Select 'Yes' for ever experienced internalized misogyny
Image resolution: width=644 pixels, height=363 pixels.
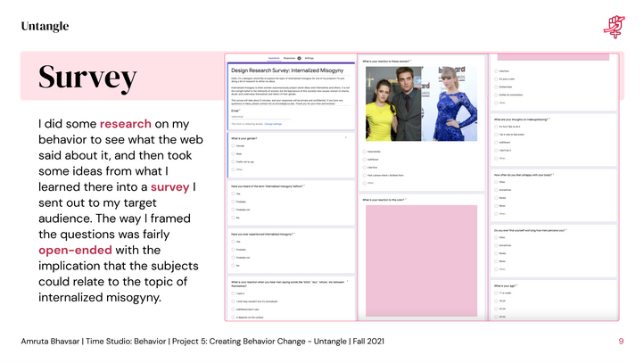tap(235, 242)
